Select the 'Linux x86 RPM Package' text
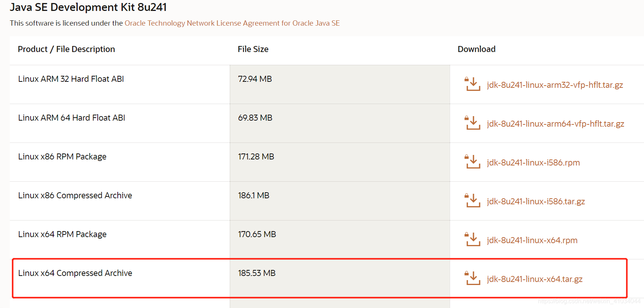 (x=62, y=157)
